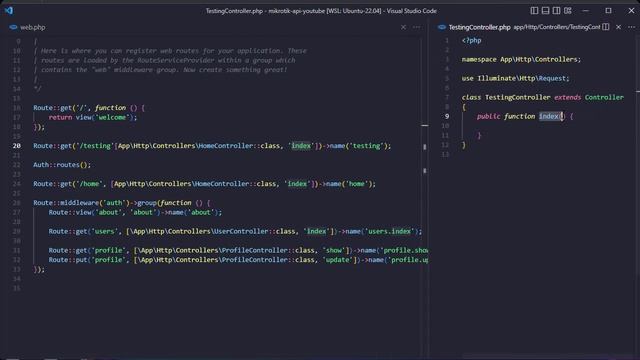Maximize the VS Code window
Screen dimensions: 640x360
[608, 11]
